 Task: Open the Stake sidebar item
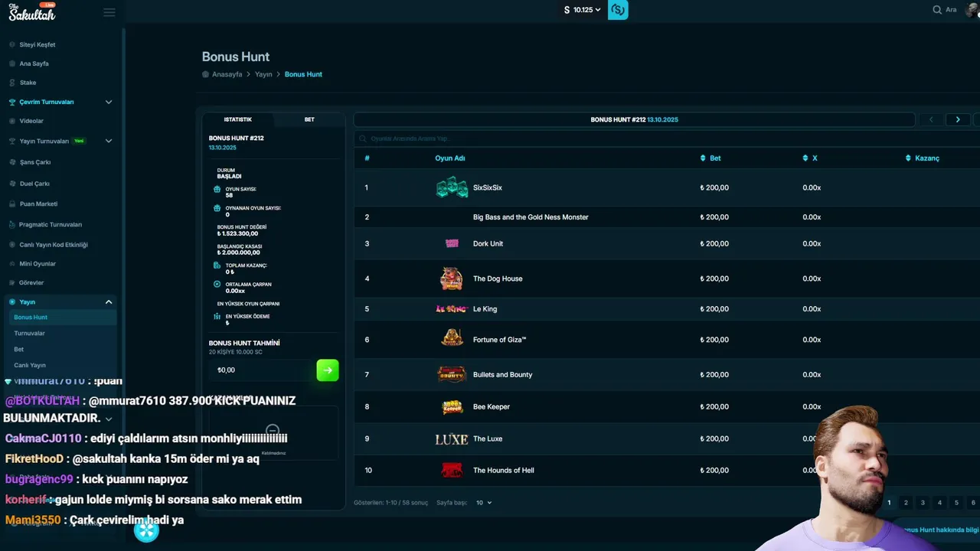pyautogui.click(x=28, y=83)
